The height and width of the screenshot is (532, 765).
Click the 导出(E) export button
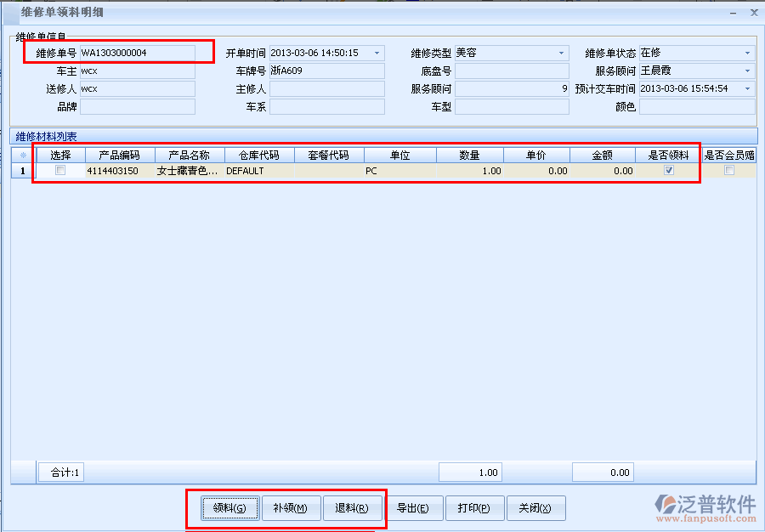pos(414,508)
